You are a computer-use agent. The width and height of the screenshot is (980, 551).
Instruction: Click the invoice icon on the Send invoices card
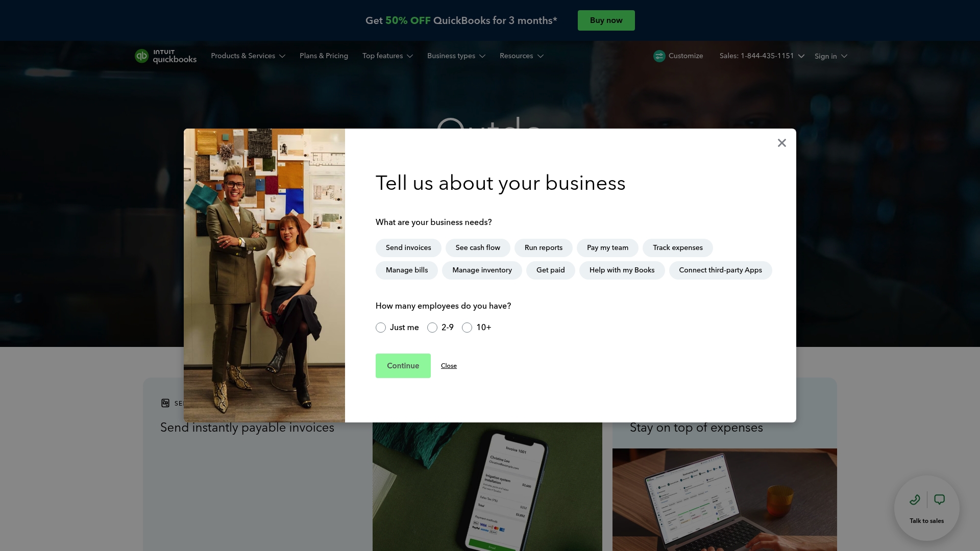click(165, 403)
